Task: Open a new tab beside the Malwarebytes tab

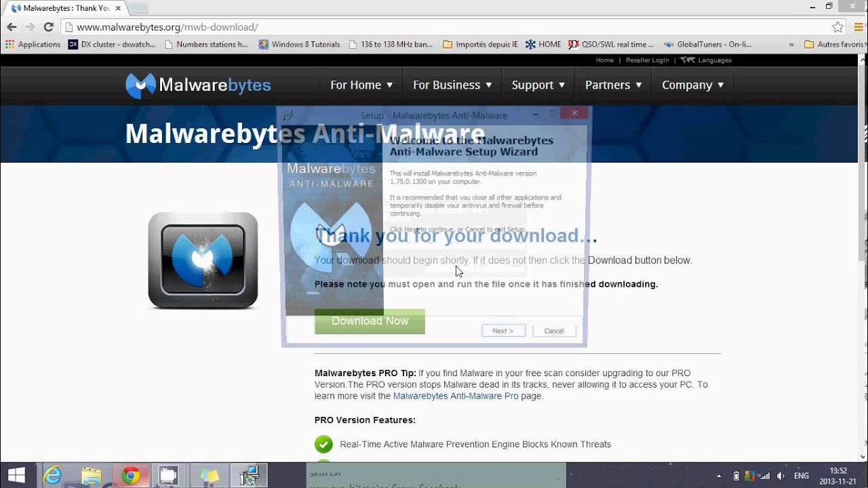Action: tap(138, 8)
